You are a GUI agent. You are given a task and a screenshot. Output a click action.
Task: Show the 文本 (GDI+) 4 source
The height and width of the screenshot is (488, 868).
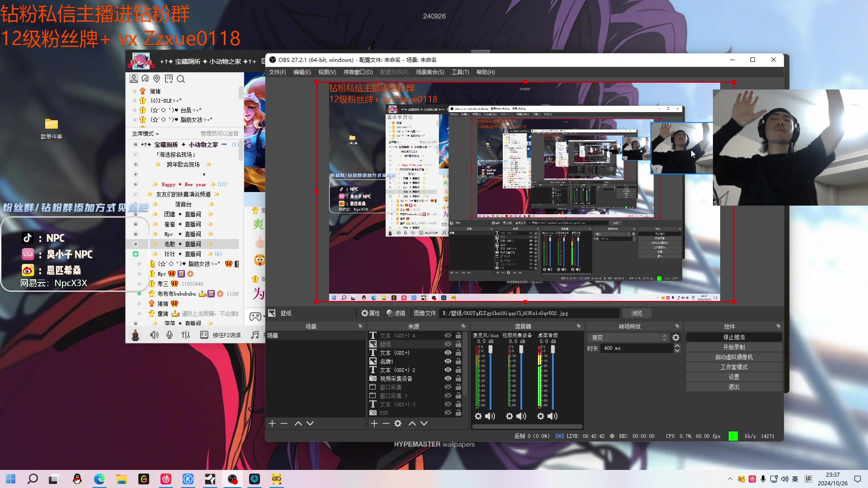coord(448,336)
